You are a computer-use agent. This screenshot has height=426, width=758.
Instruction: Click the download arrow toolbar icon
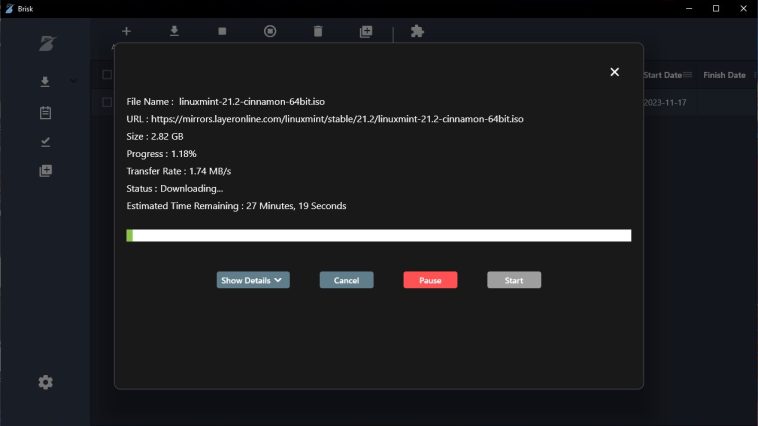(174, 31)
